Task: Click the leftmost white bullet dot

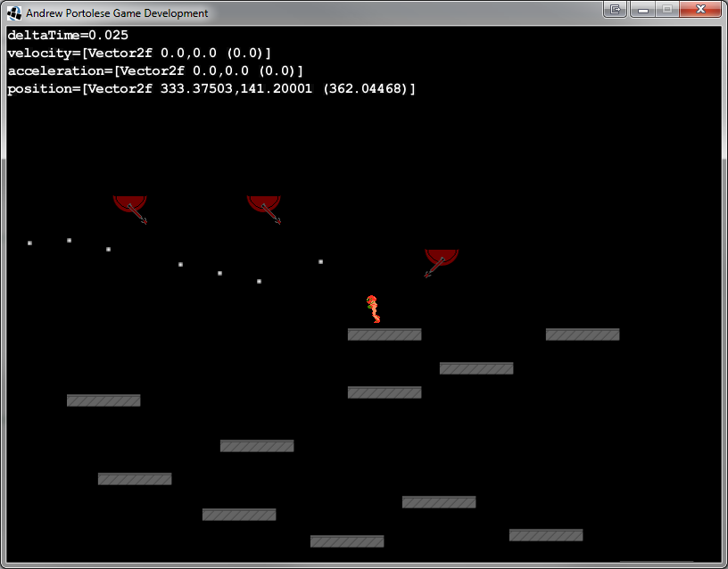Action: point(29,243)
